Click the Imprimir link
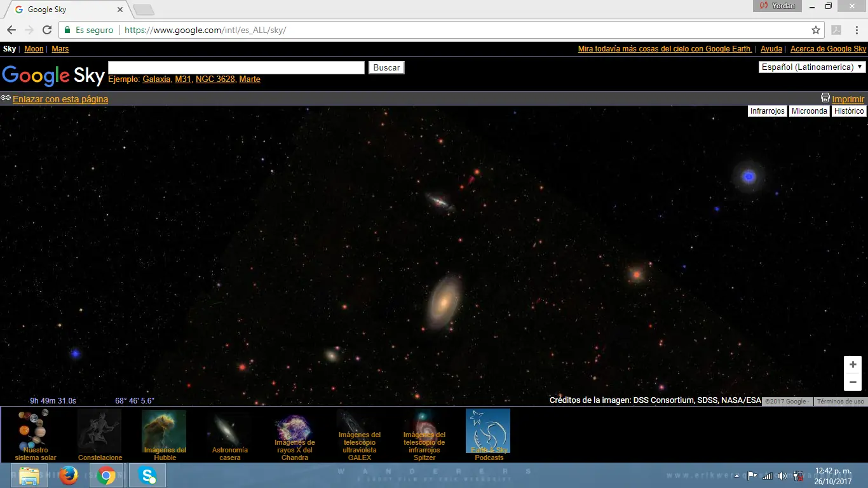Screen dimensions: 868x488 [x=848, y=99]
